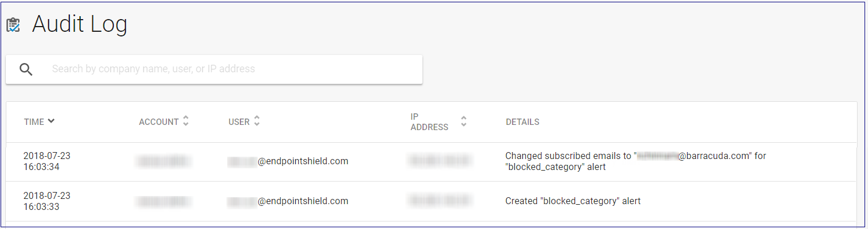Sort by the ACCOUNT column arrows

pos(186,121)
